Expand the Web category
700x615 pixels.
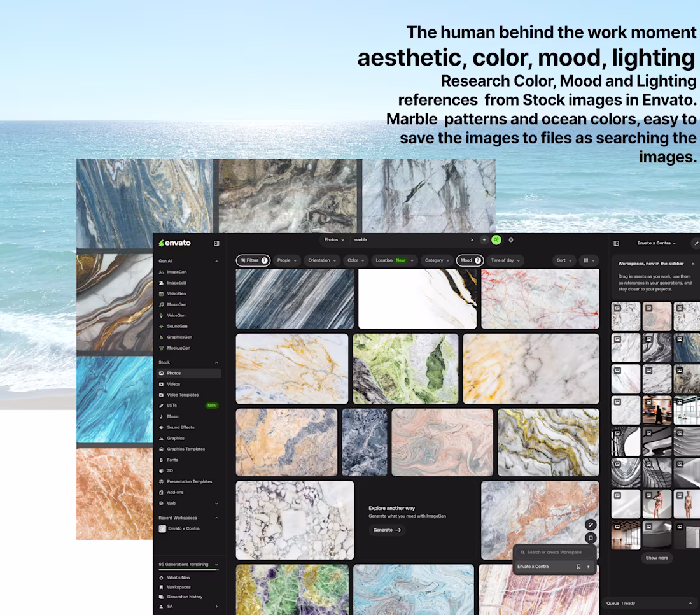(216, 504)
